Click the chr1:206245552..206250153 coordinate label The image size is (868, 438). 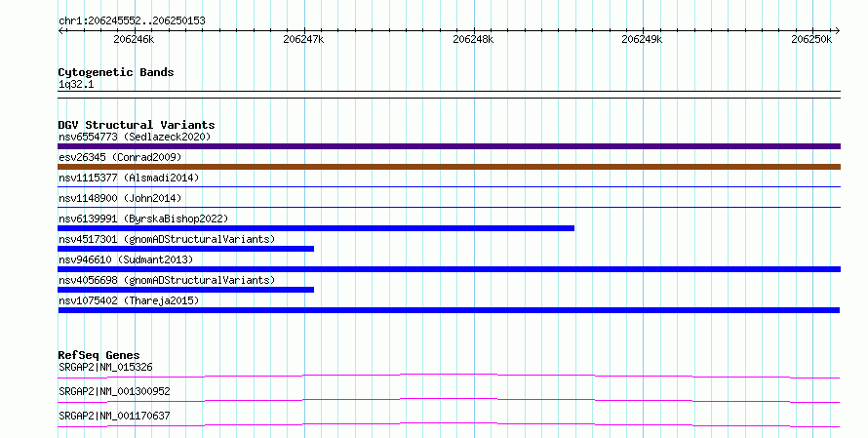pyautogui.click(x=132, y=21)
